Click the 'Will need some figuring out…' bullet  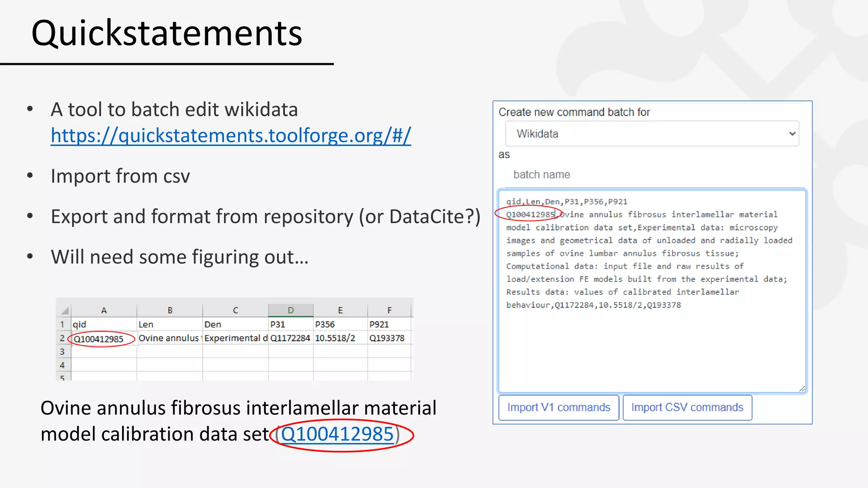pos(180,257)
